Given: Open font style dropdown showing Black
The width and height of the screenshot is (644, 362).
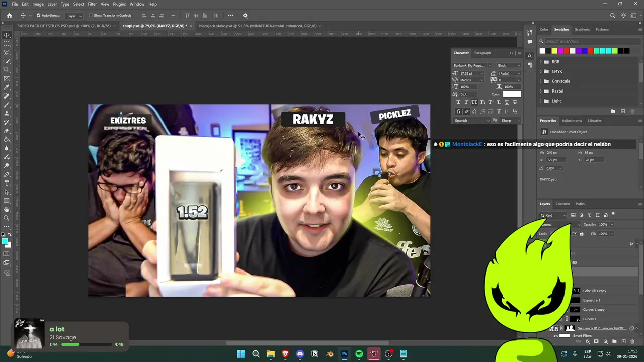Looking at the screenshot, I should click(508, 65).
